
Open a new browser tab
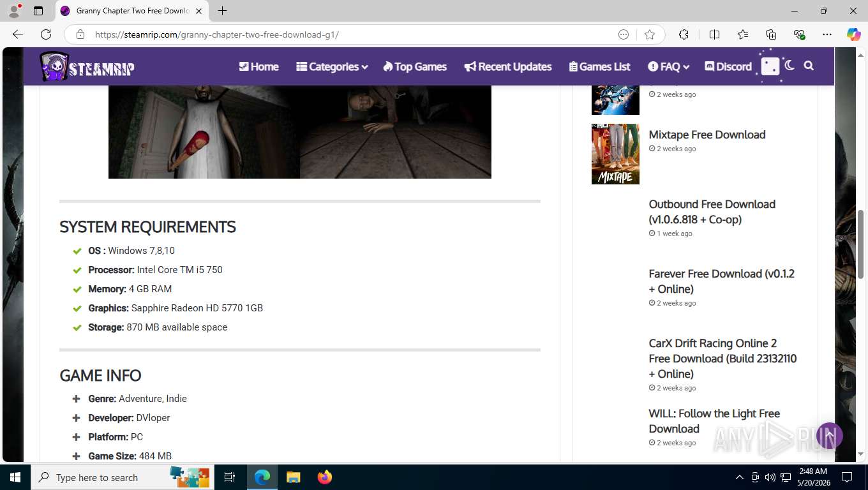tap(222, 11)
